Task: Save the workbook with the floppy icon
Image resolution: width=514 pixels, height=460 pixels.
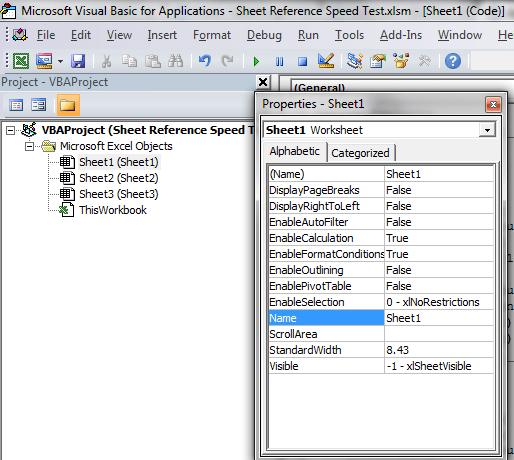Action: click(78, 61)
